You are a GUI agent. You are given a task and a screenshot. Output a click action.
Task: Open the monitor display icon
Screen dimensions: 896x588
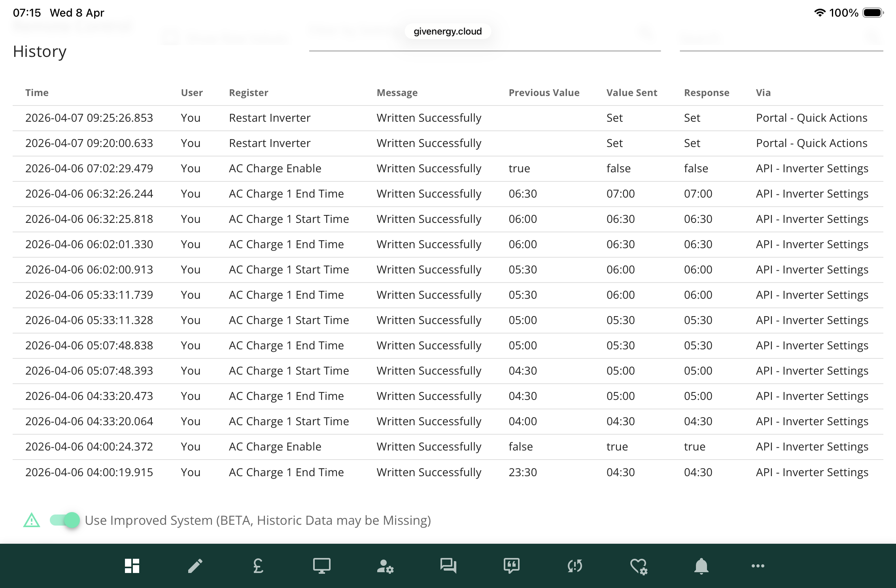[x=321, y=565]
